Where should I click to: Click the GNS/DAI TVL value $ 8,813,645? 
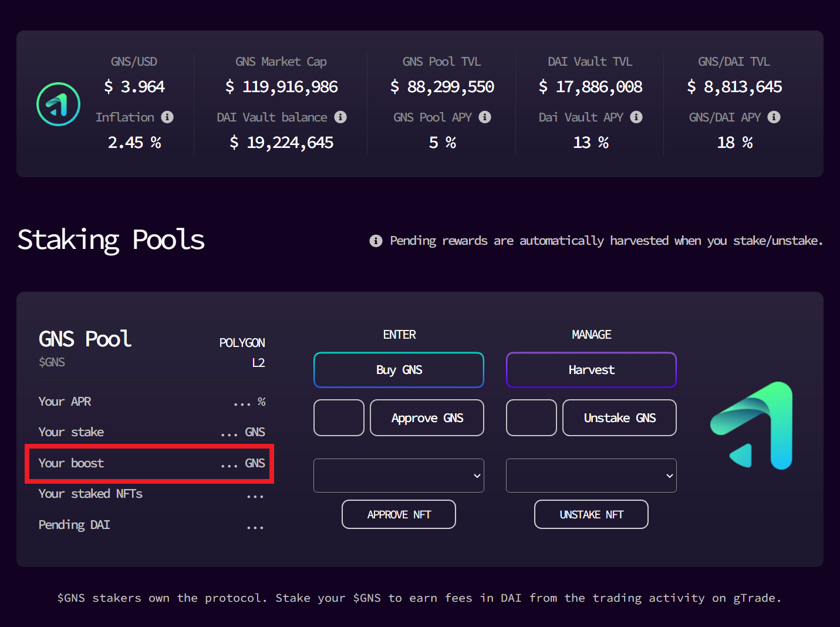734,87
